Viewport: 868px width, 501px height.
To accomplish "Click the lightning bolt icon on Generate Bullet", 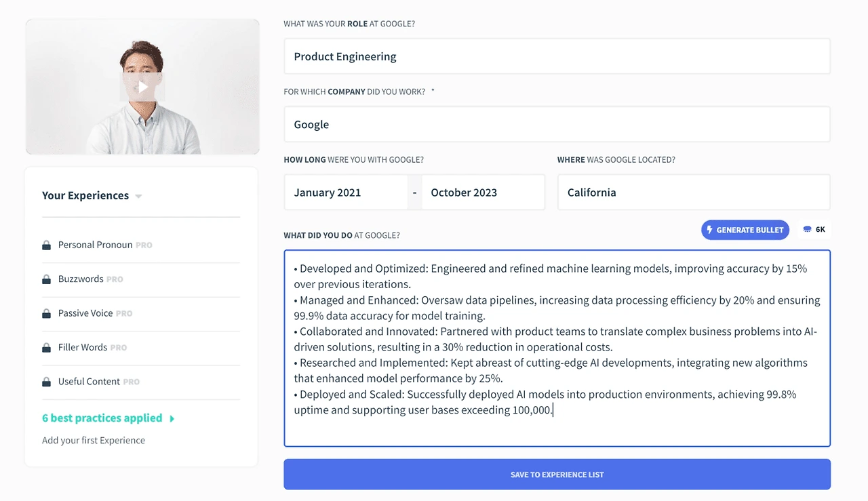I will point(710,230).
